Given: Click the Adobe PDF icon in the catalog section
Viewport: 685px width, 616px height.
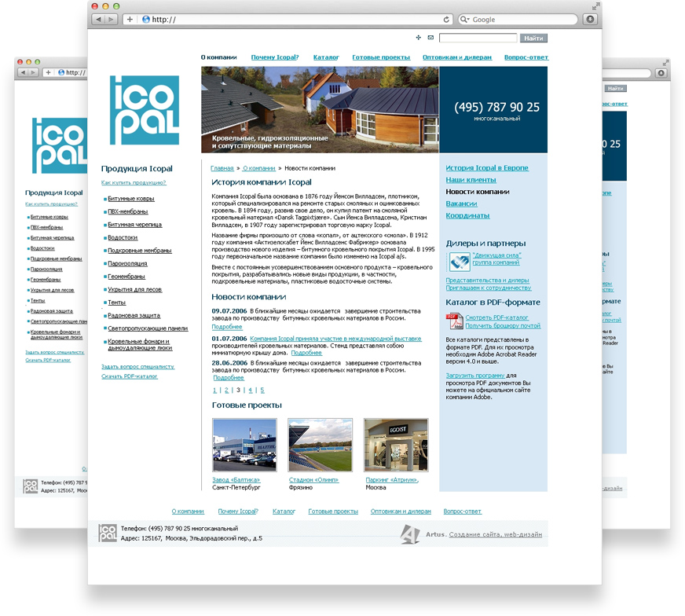Looking at the screenshot, I should tap(454, 321).
